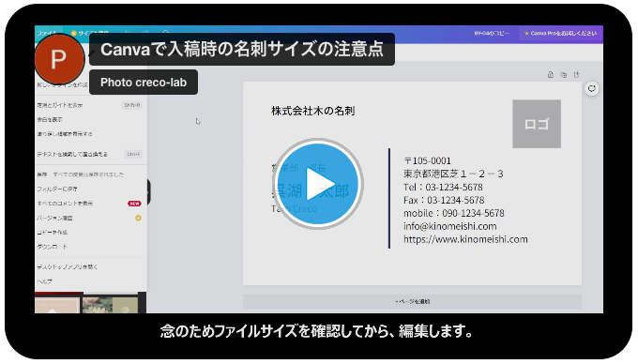Click the lock page icon above canvas

(x=550, y=75)
